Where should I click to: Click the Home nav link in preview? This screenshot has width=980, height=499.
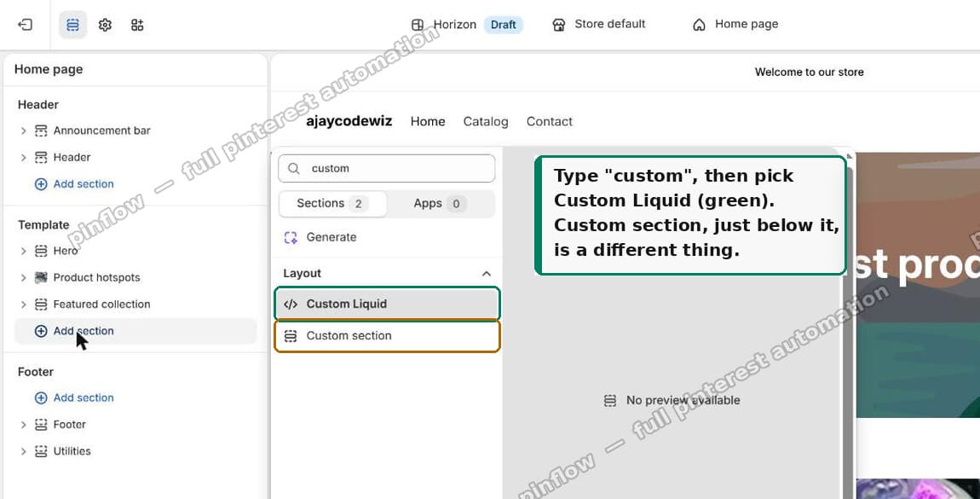(428, 122)
